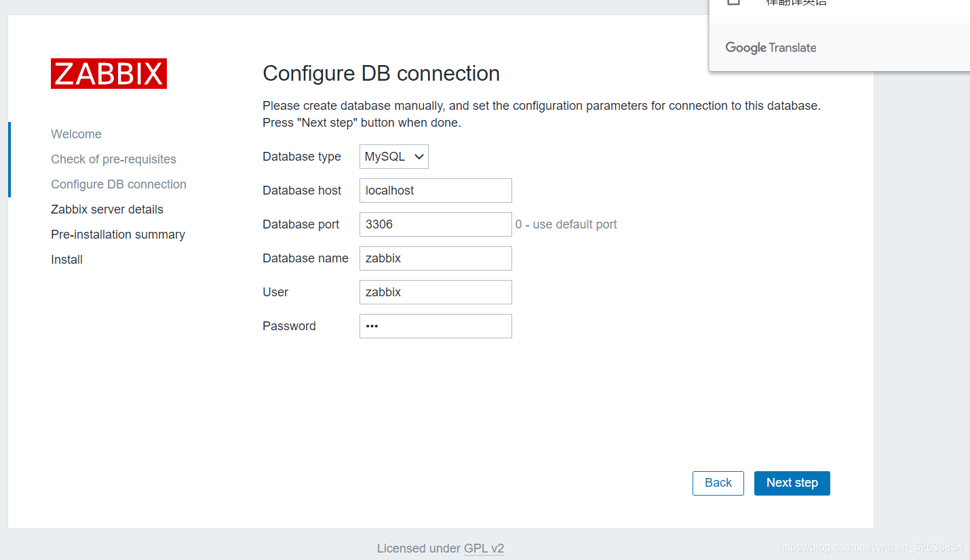Click the '0 - use default port' hint
The width and height of the screenshot is (970, 560).
[x=566, y=224]
